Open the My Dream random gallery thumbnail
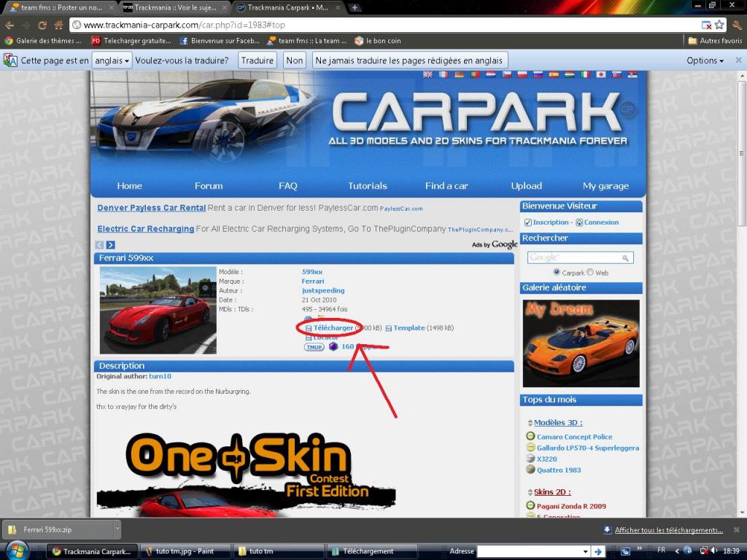Screen dimensions: 747x560 pyautogui.click(x=581, y=343)
